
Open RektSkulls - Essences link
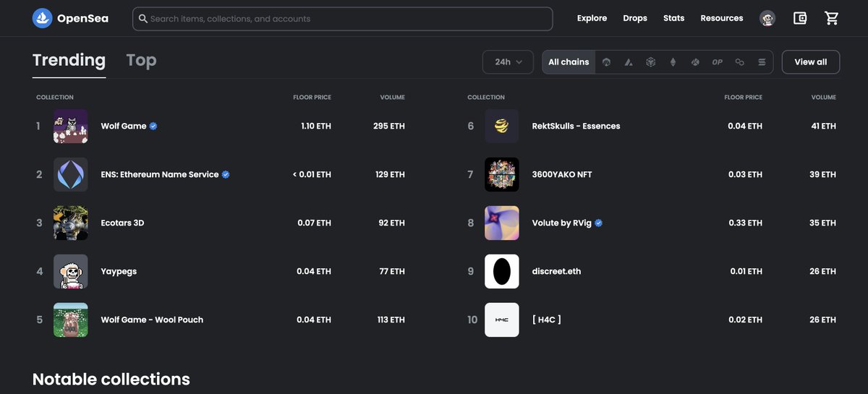point(576,126)
